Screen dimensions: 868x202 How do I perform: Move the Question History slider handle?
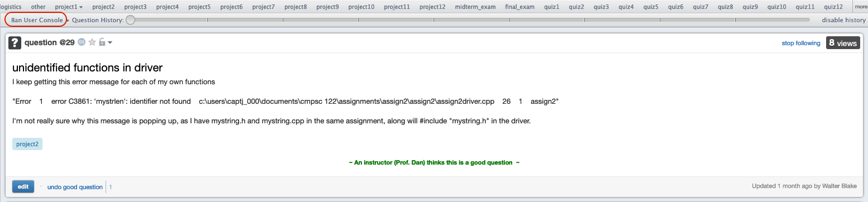point(130,20)
